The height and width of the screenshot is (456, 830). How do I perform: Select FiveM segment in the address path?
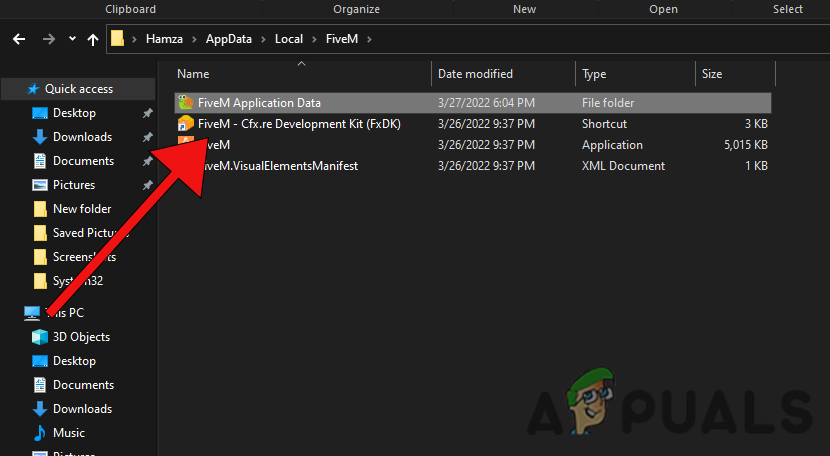pos(342,39)
